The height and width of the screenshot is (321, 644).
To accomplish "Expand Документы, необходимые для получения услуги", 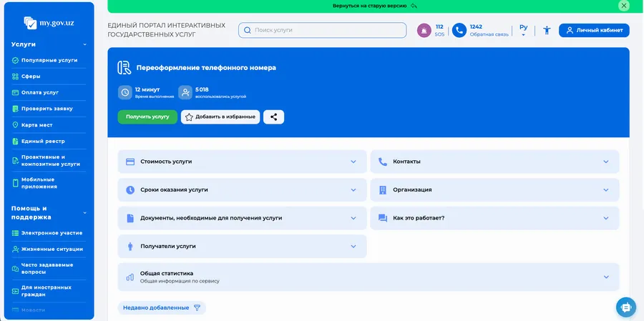I will pos(242,217).
